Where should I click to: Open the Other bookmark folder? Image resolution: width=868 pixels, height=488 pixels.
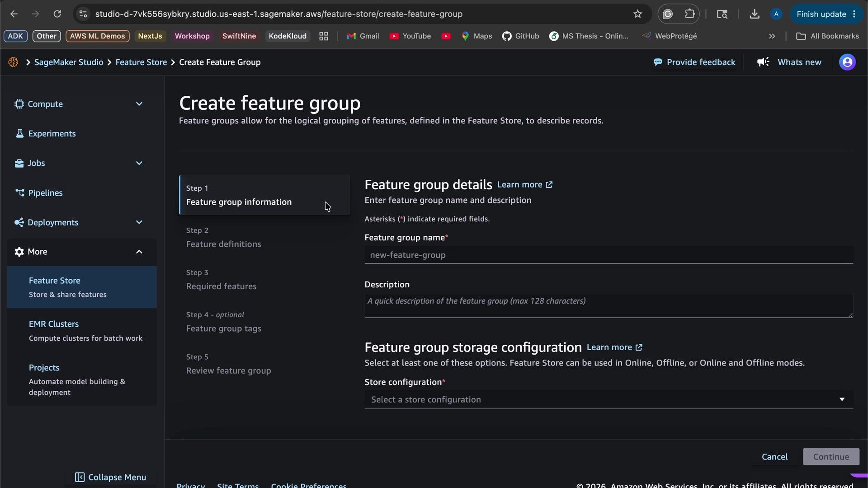[47, 36]
